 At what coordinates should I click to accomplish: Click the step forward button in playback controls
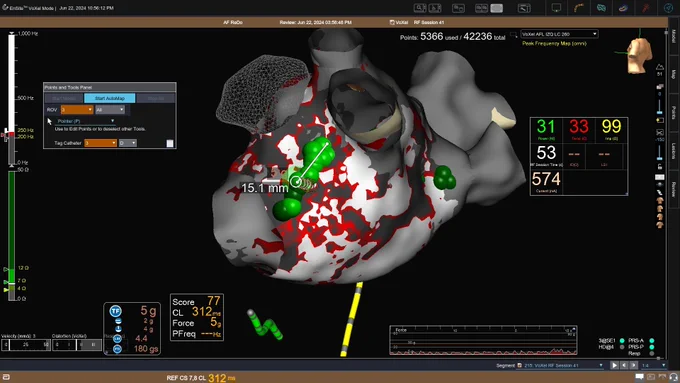coord(634,365)
